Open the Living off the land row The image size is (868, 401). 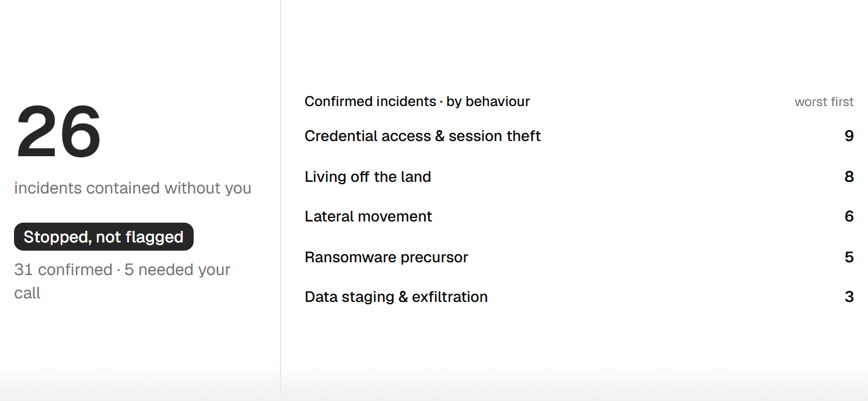point(579,177)
